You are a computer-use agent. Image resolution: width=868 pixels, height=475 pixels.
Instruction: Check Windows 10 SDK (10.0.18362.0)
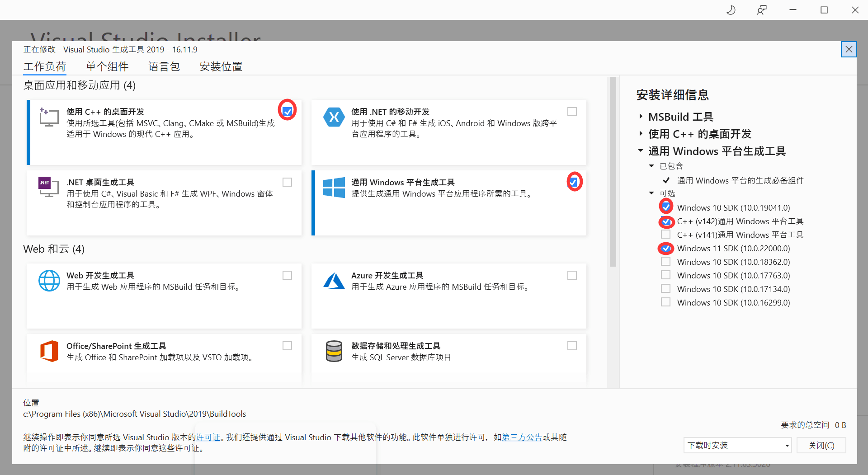click(666, 261)
